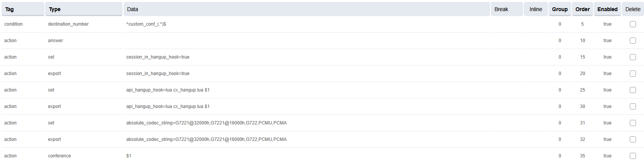Click the Enabled column header
This screenshot has width=644, height=162.
(607, 9)
